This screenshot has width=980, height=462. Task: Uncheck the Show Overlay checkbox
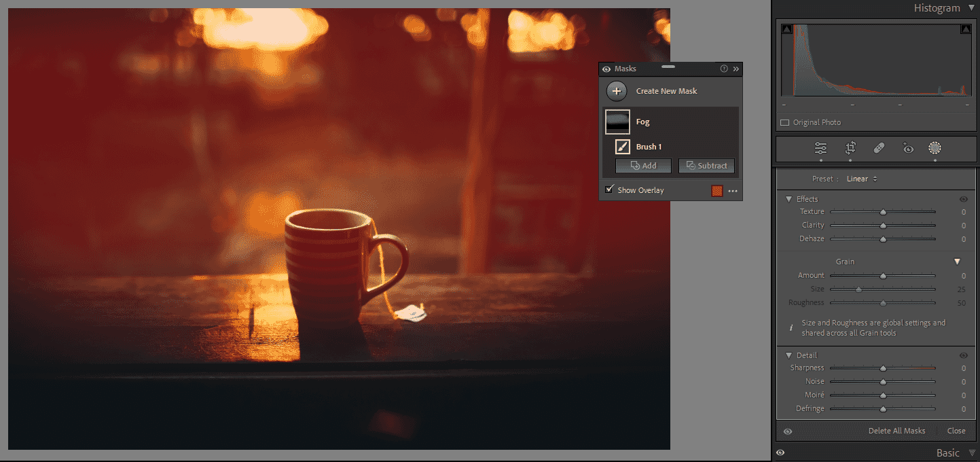(x=610, y=190)
